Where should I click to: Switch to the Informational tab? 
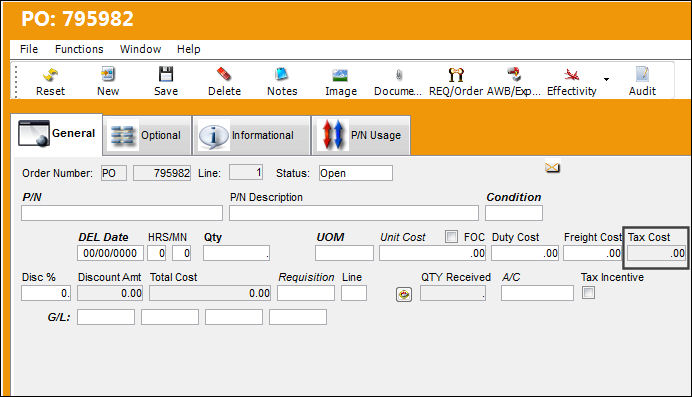(x=252, y=135)
